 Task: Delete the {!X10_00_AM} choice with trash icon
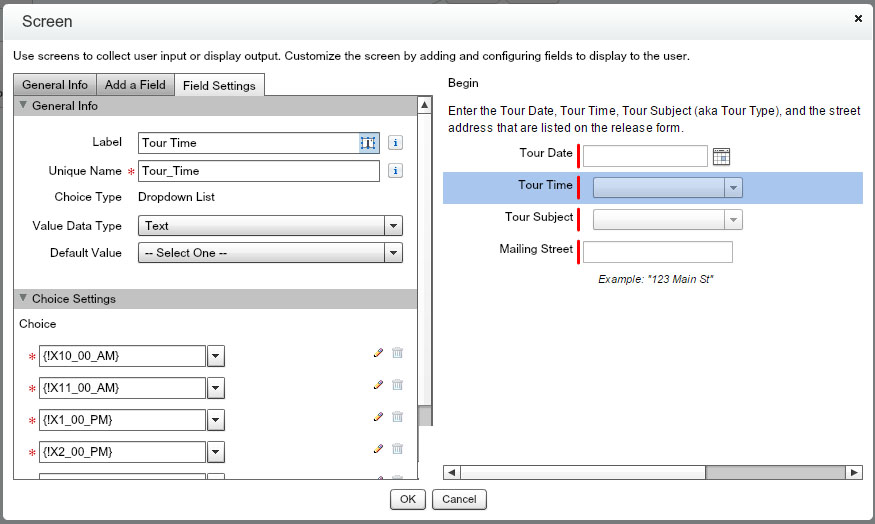[397, 353]
